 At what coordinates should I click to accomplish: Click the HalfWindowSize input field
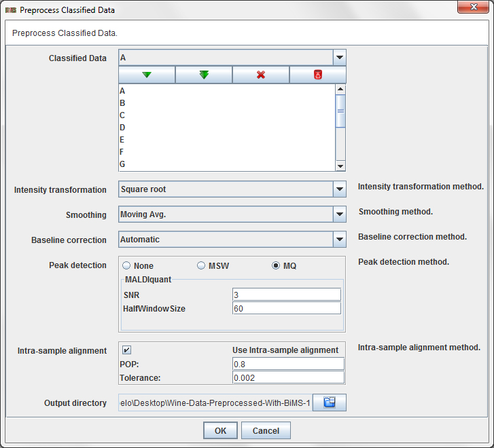[287, 308]
